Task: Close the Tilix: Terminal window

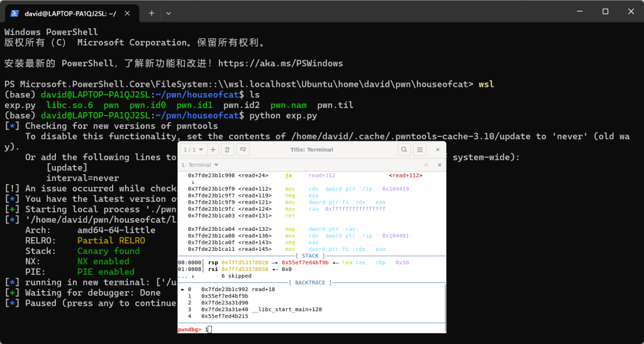Action: [438, 150]
